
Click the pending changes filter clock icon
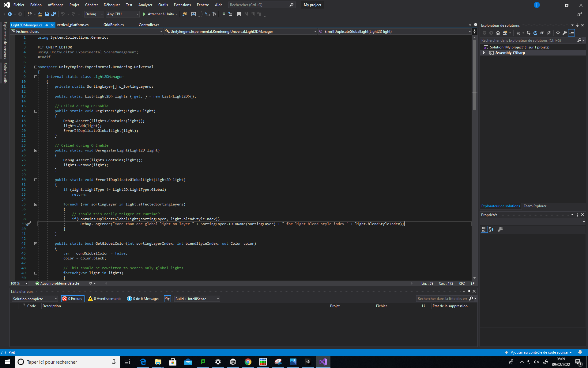coord(518,33)
